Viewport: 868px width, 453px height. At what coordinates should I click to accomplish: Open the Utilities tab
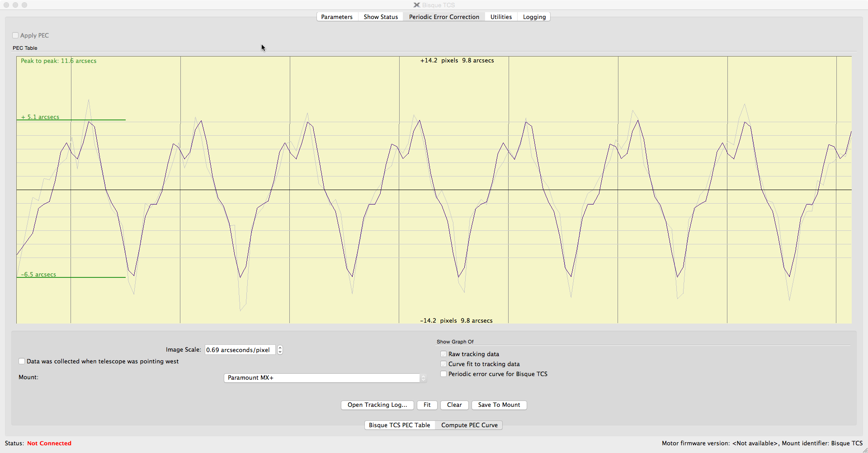501,17
